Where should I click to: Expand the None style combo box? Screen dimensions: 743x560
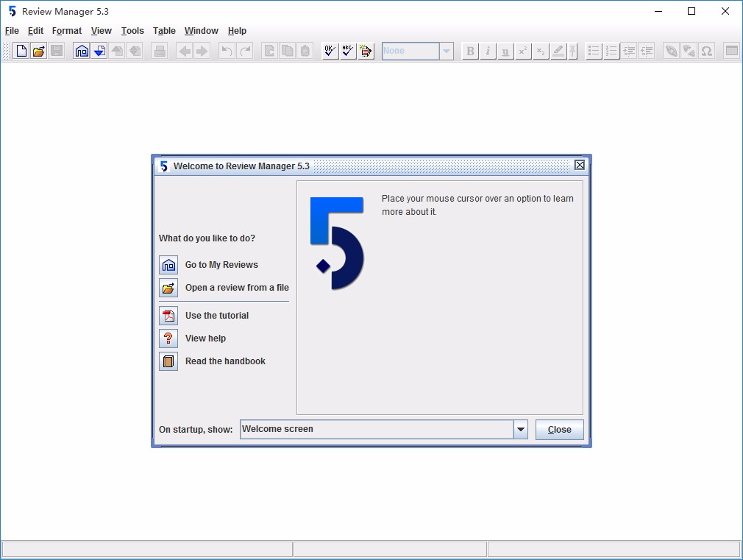coord(447,51)
